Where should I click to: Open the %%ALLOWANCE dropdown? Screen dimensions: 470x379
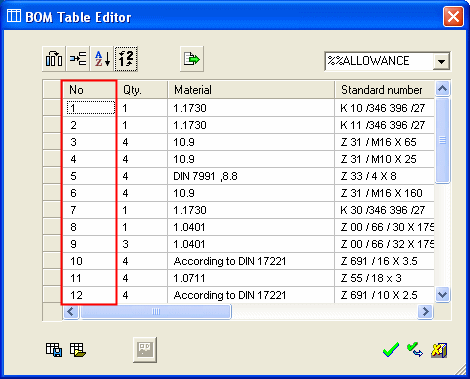(x=441, y=61)
